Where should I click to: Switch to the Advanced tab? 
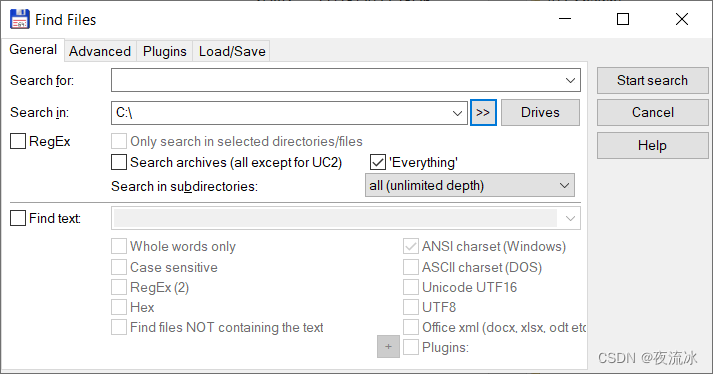point(100,51)
